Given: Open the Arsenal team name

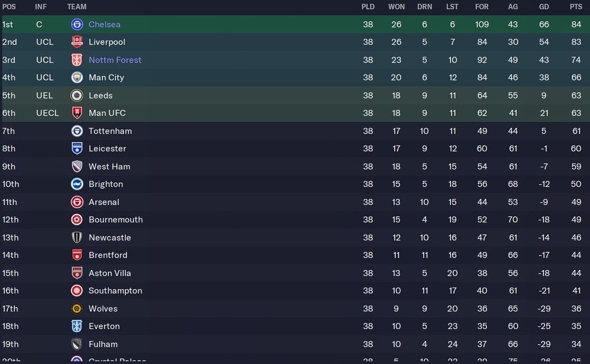Looking at the screenshot, I should [104, 202].
